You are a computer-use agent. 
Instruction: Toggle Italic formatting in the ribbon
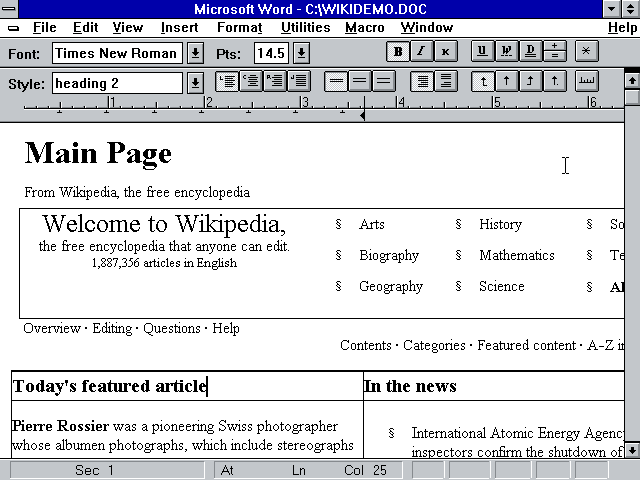point(421,51)
